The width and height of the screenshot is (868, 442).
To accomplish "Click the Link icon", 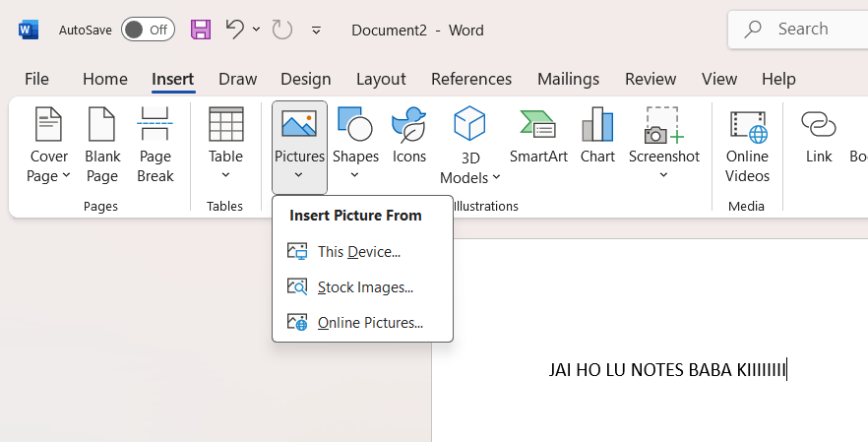I will [818, 138].
